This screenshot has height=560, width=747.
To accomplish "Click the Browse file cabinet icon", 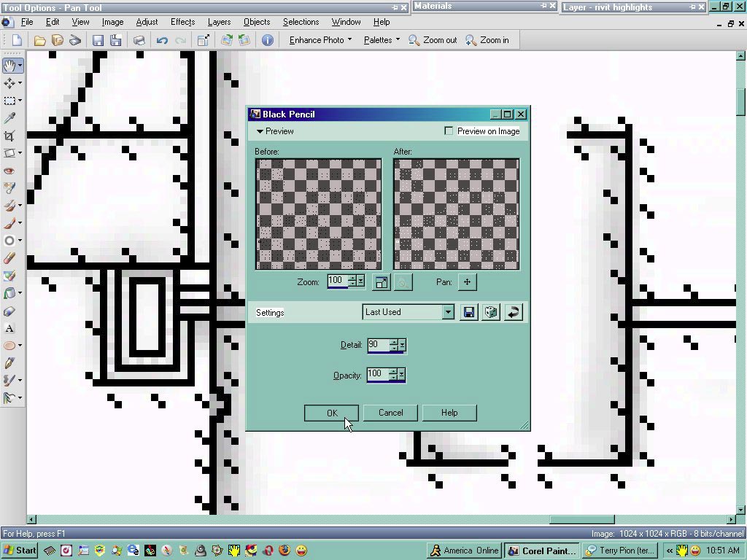I will 58,41.
